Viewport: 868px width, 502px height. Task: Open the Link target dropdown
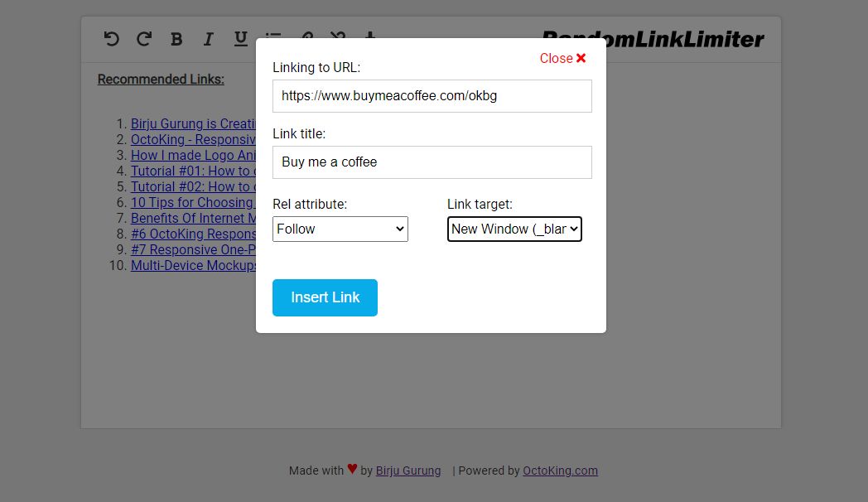[514, 229]
